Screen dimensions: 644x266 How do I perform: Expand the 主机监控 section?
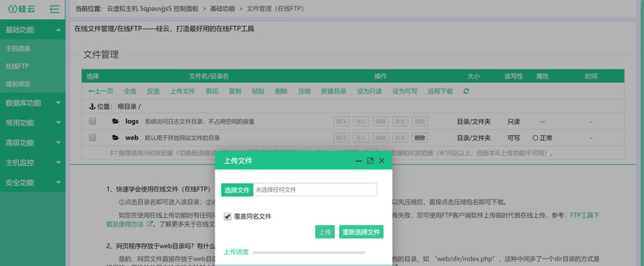pos(32,162)
